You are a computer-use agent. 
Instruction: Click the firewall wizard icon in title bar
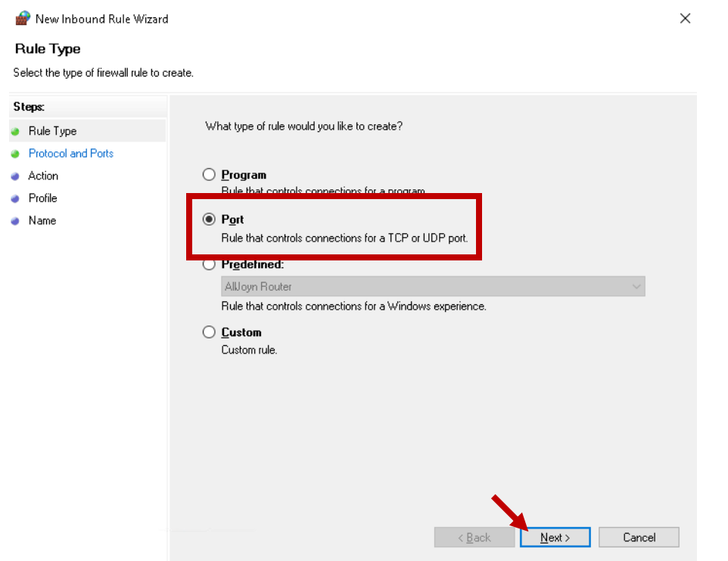coord(22,18)
